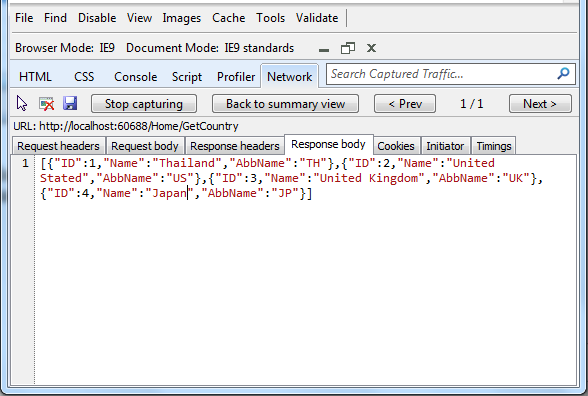Open the Images menu
Screen dimensions: 588x396
pyautogui.click(x=182, y=18)
